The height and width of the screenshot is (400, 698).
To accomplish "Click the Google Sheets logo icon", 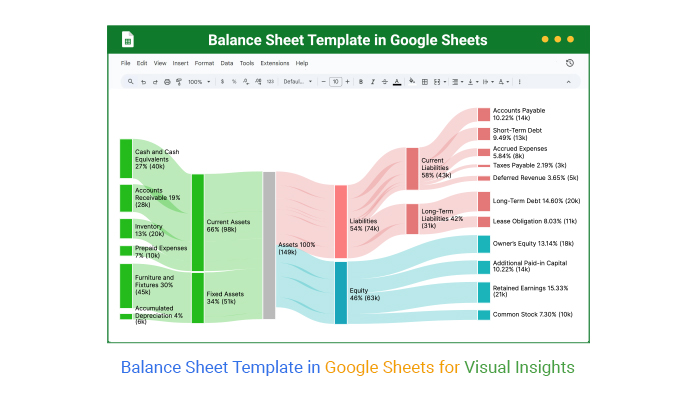I will pyautogui.click(x=128, y=40).
